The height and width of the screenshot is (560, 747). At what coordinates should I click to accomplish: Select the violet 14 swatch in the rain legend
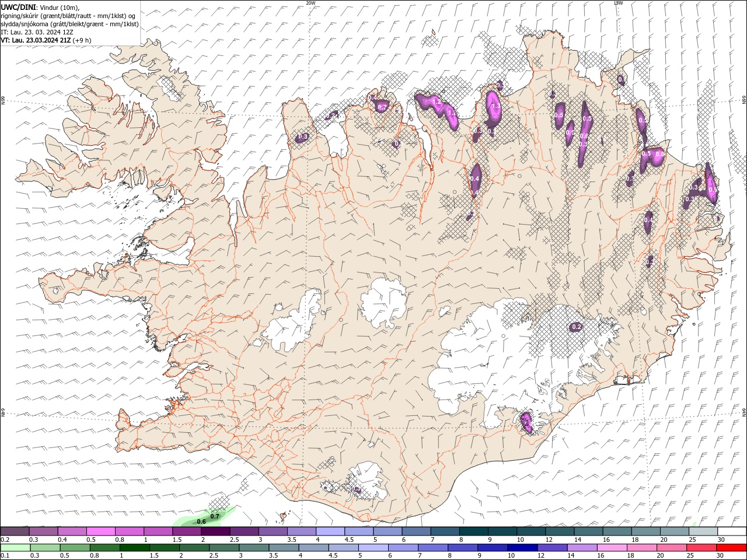coord(582,548)
